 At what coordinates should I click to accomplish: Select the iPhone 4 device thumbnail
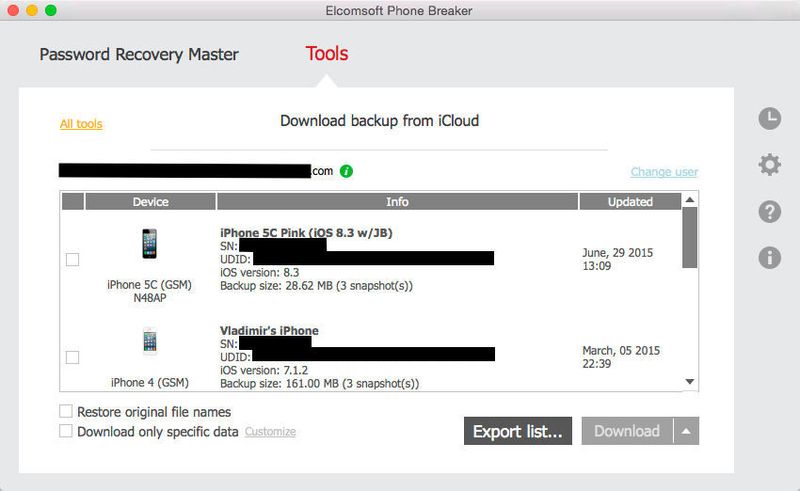pos(149,340)
